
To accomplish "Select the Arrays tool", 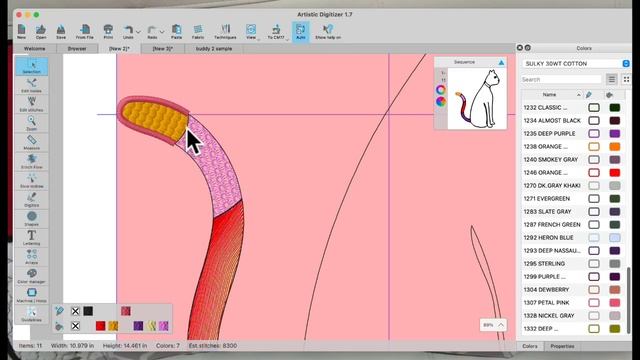I will click(31, 257).
